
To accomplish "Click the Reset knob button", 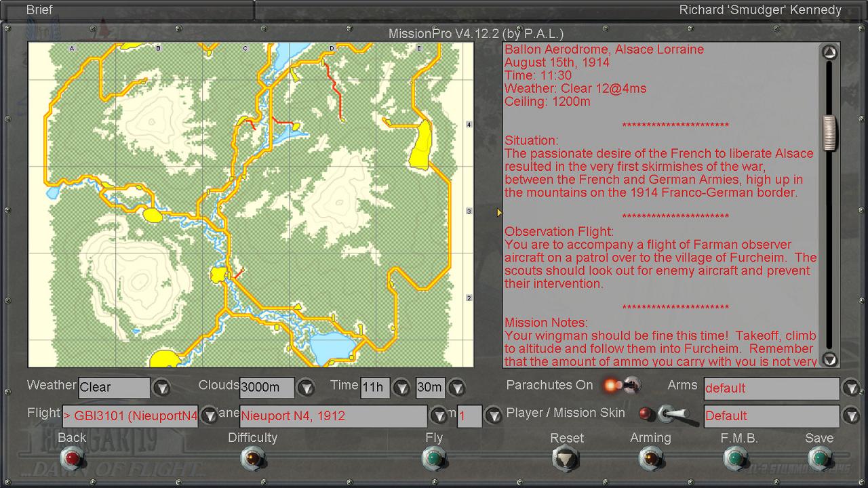I will (566, 460).
